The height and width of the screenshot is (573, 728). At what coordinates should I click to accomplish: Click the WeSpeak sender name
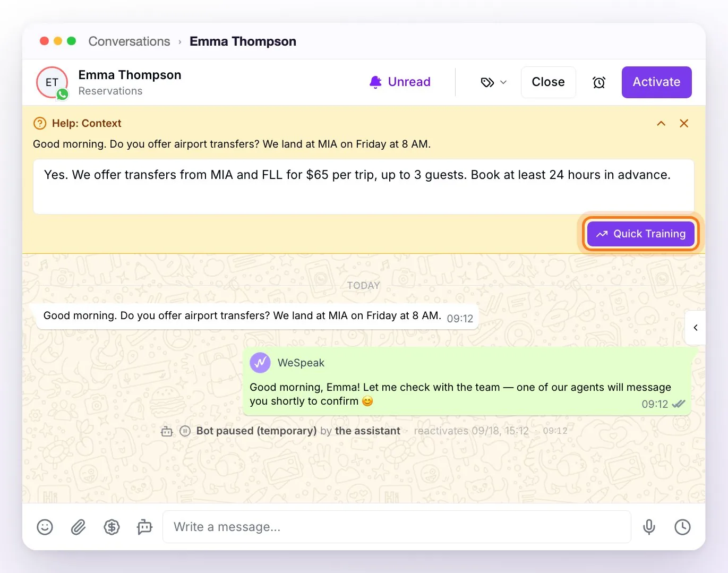pos(301,363)
